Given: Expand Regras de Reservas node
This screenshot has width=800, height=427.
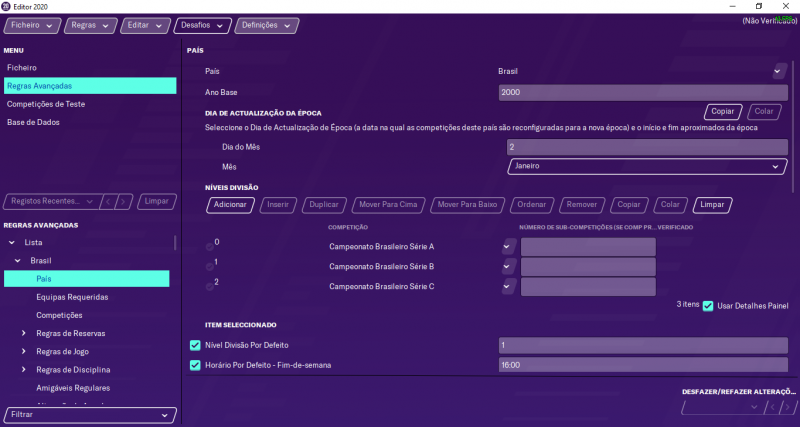Looking at the screenshot, I should [23, 333].
